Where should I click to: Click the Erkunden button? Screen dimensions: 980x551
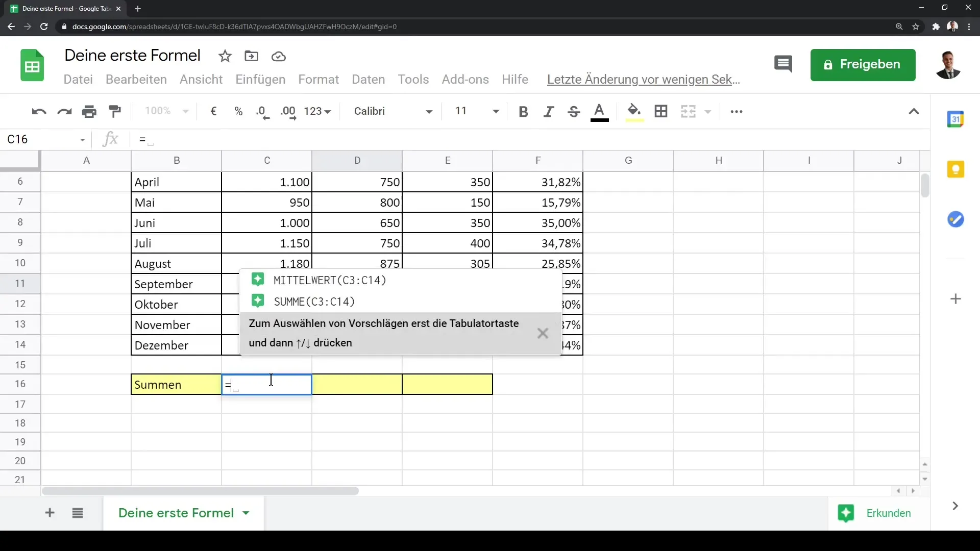[x=874, y=513]
